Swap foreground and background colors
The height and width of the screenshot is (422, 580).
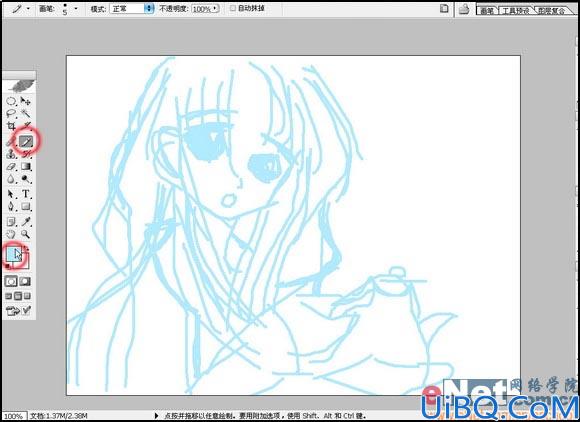[26, 248]
